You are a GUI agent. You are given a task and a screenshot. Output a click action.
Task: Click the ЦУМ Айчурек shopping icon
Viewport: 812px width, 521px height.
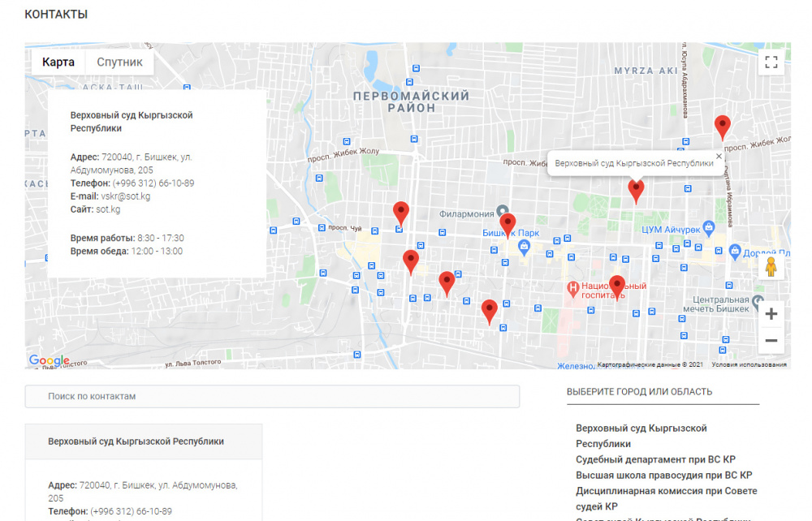[709, 227]
